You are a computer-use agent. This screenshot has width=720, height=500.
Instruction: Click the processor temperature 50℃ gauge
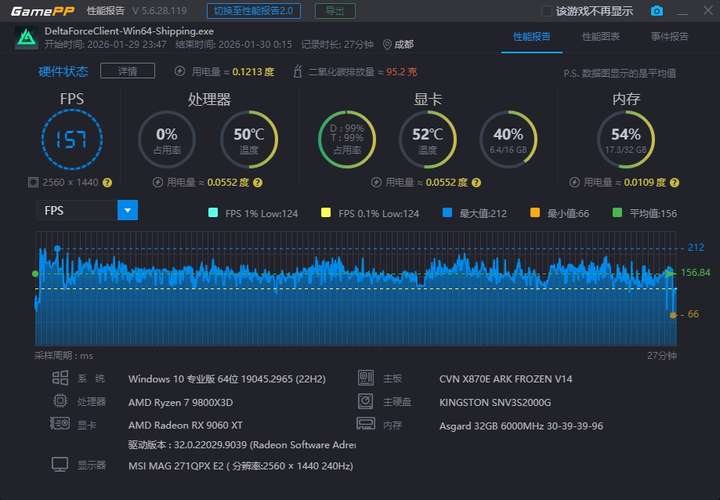[x=248, y=140]
